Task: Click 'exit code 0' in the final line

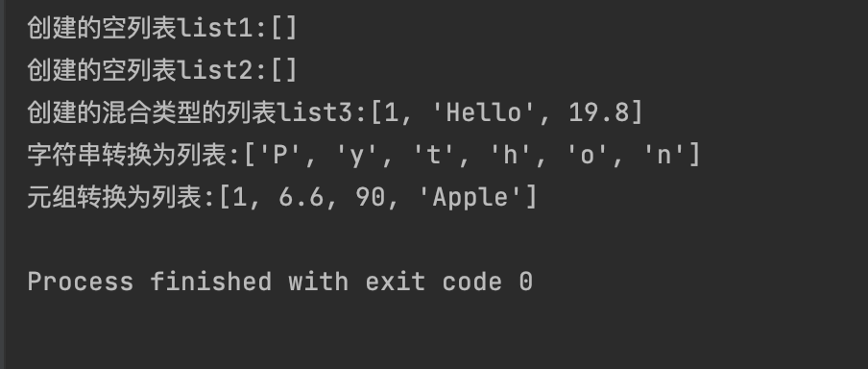Action: point(449,282)
